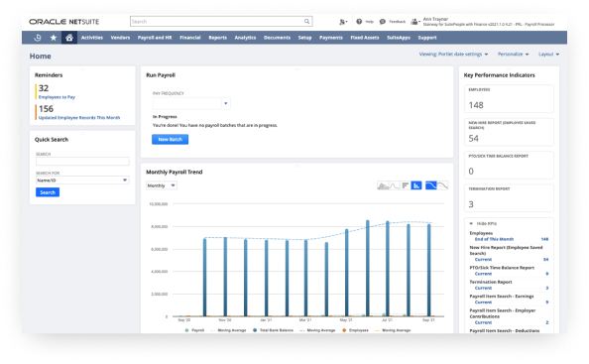Open the Layout dropdown
589x364 pixels.
click(x=548, y=55)
